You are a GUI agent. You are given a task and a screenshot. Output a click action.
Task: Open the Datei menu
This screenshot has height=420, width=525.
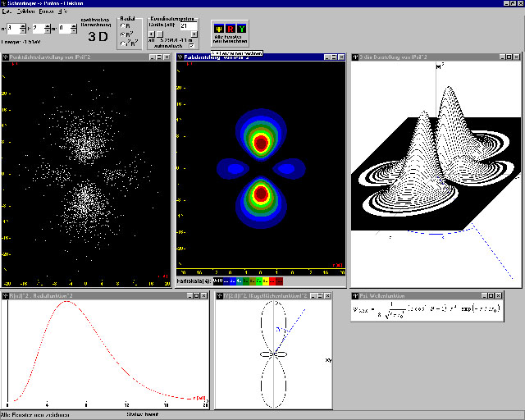(x=7, y=12)
